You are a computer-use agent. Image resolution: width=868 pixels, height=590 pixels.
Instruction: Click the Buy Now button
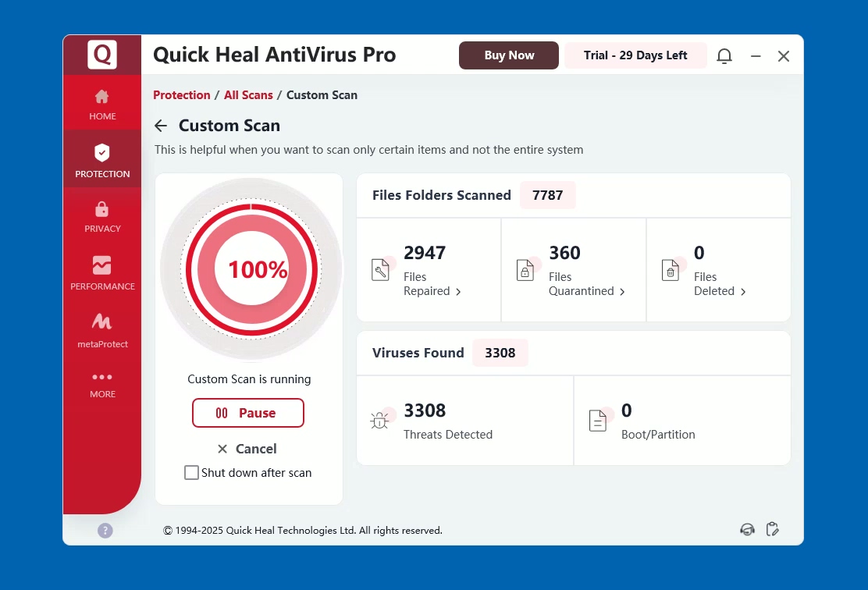tap(509, 55)
